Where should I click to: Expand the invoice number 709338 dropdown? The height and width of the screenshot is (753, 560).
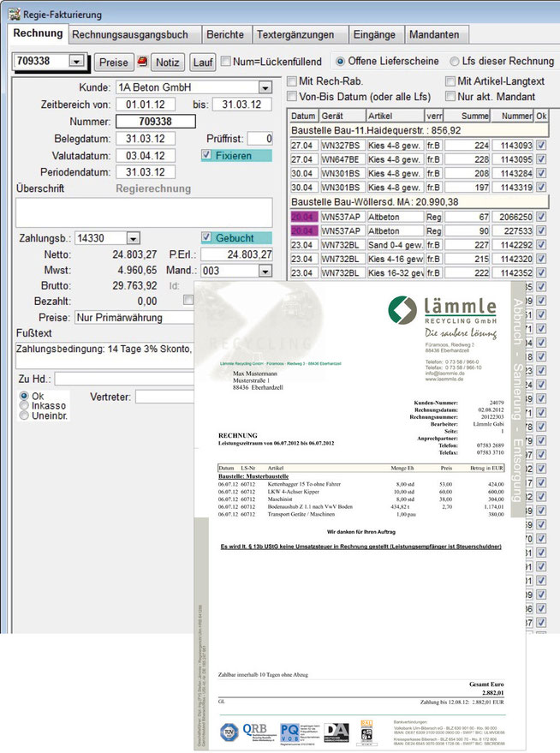(76, 61)
